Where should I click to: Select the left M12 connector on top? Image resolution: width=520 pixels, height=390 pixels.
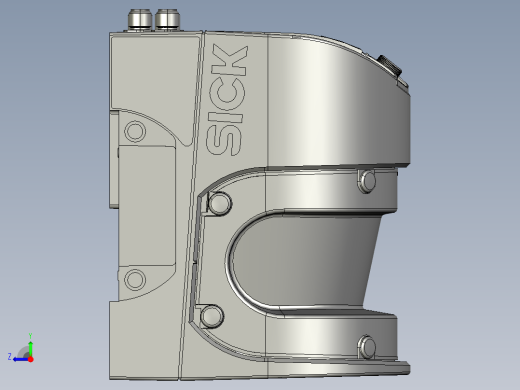tap(140, 19)
